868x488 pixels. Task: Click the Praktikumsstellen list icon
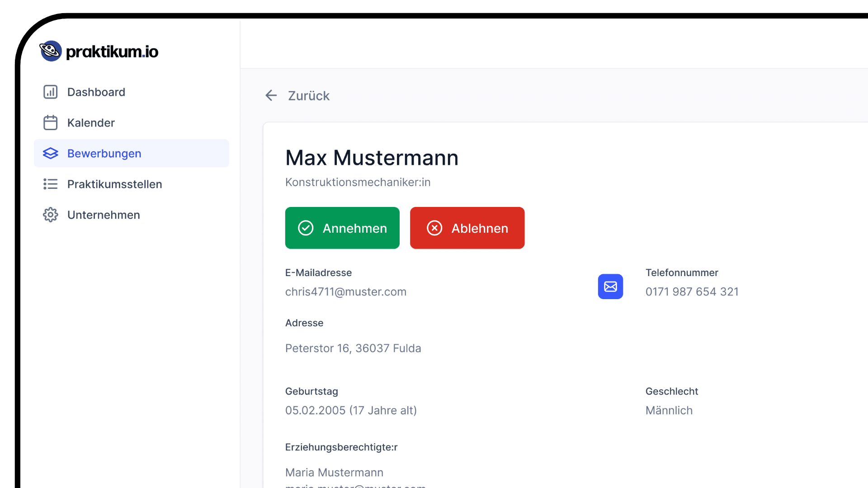pyautogui.click(x=50, y=184)
